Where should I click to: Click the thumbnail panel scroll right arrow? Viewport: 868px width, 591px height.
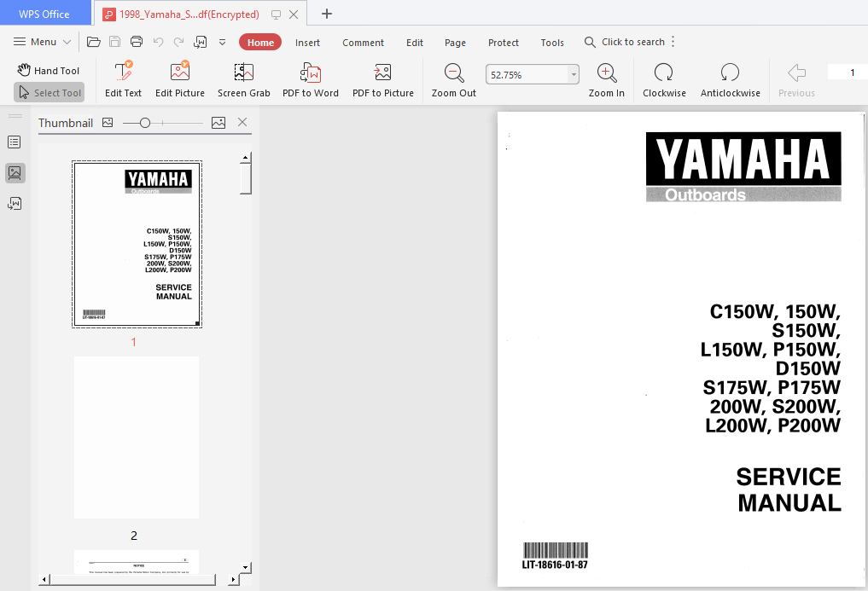[233, 579]
